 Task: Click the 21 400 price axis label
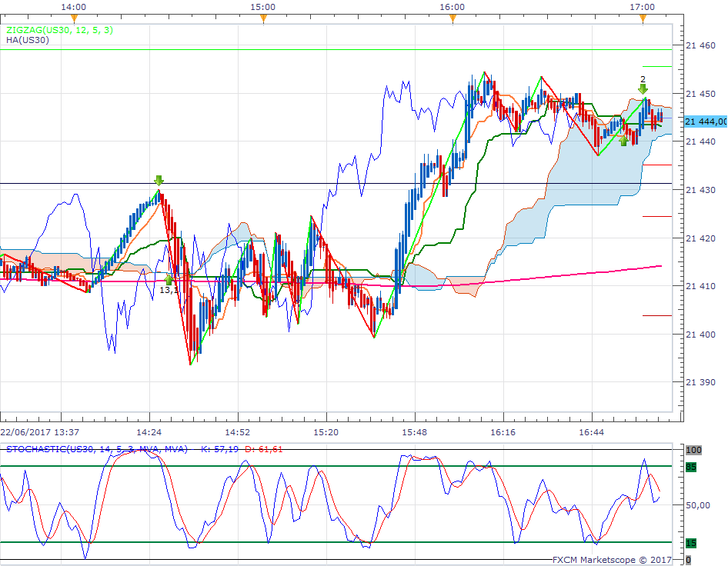point(700,334)
